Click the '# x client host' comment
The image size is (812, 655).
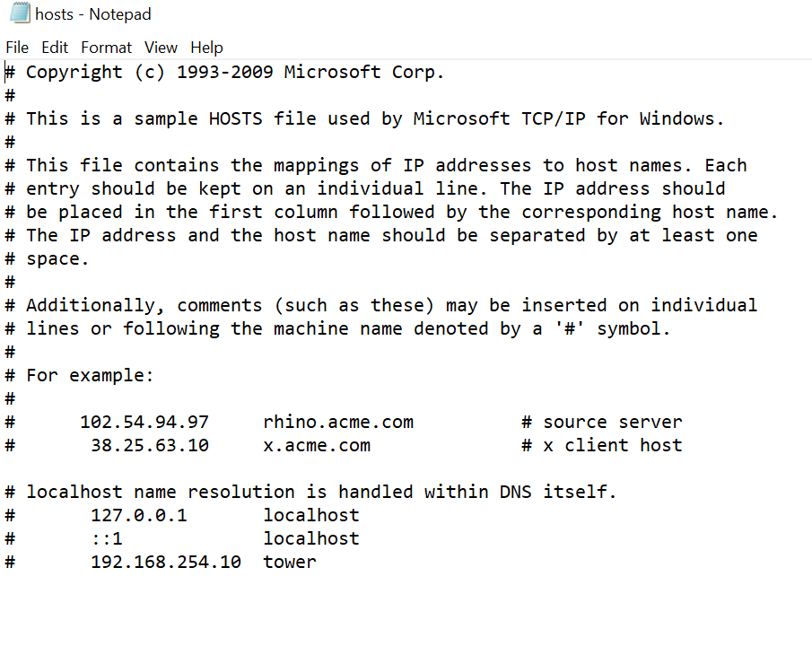point(602,445)
